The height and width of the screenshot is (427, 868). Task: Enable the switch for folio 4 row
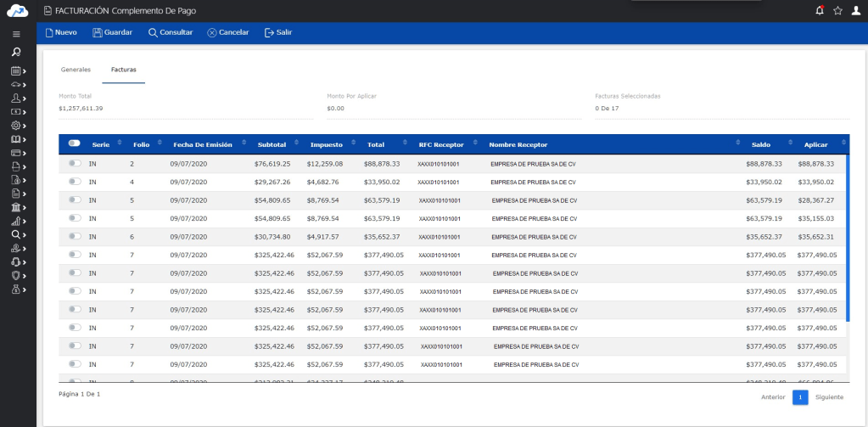pos(75,182)
